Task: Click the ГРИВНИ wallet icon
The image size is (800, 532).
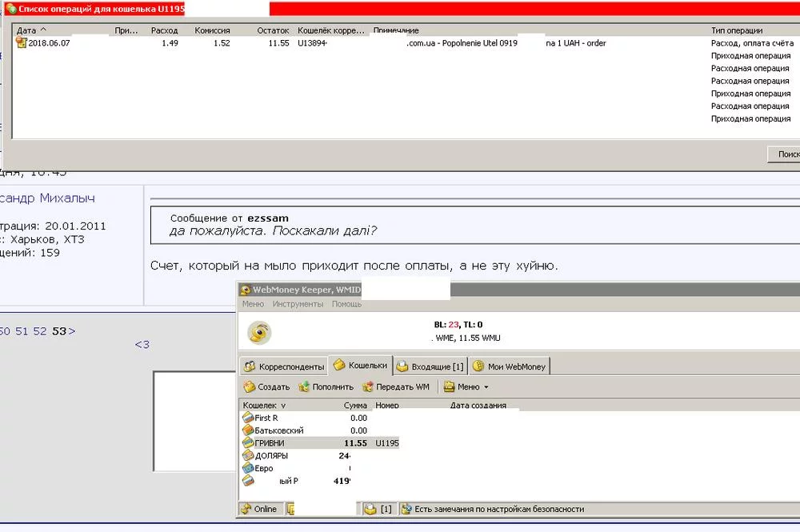Action: pyautogui.click(x=248, y=443)
